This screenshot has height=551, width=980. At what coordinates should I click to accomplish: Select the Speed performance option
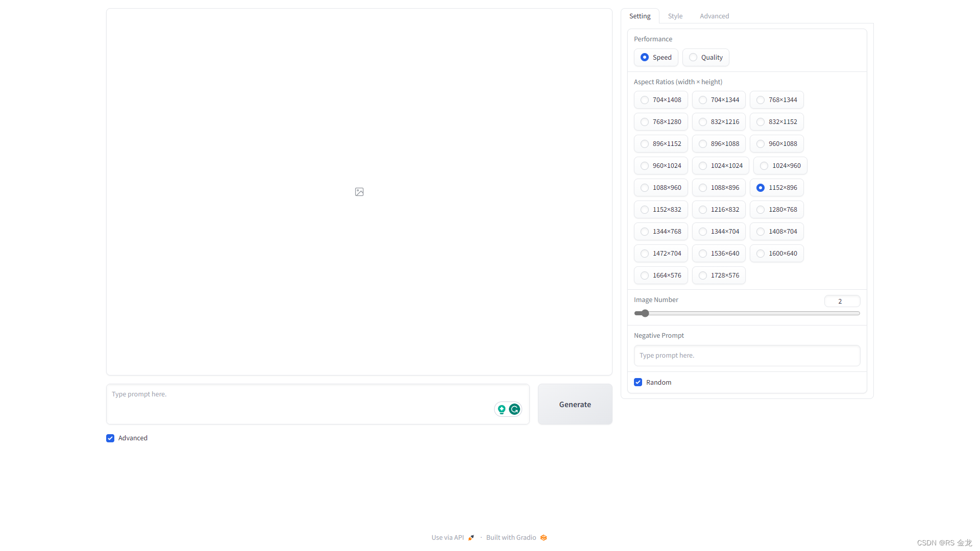(645, 58)
